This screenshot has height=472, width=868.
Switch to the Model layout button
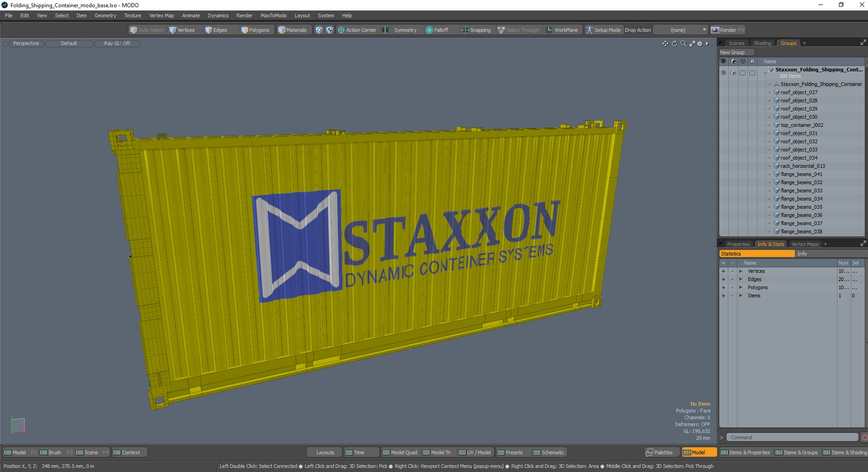699,452
